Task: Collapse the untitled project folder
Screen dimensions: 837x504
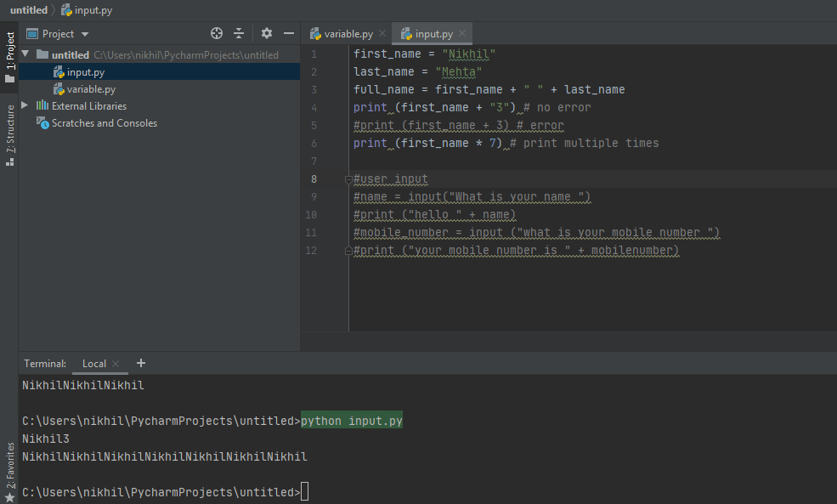Action: (x=25, y=54)
